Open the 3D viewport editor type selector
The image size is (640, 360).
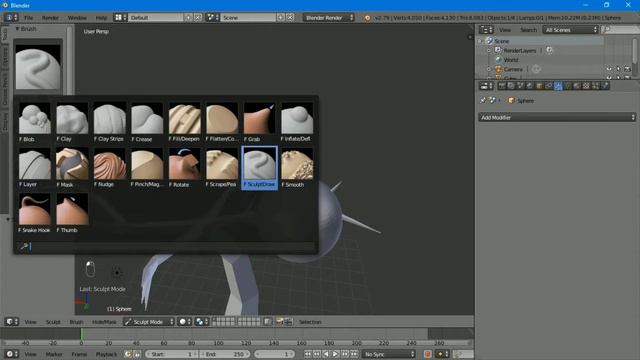(x=11, y=322)
